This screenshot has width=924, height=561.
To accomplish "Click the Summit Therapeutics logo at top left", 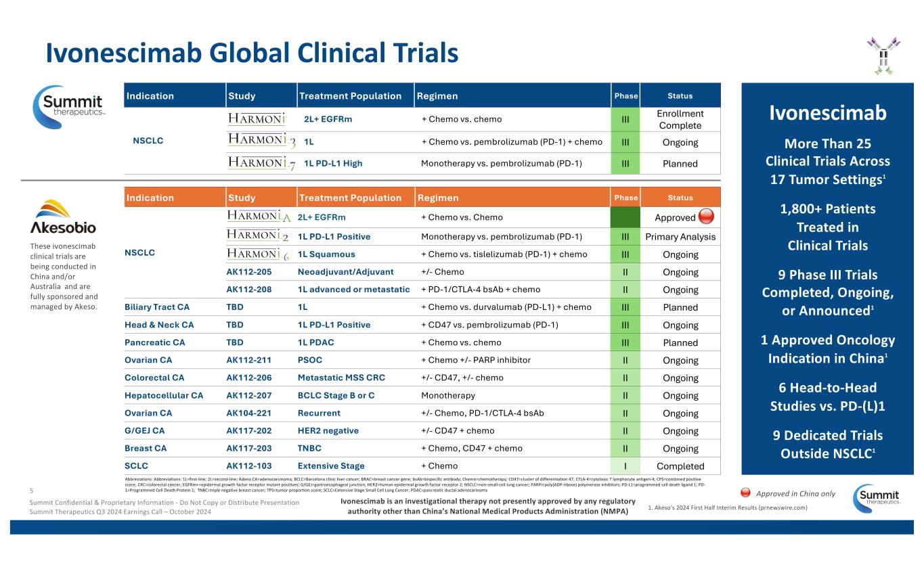I will 70,107.
